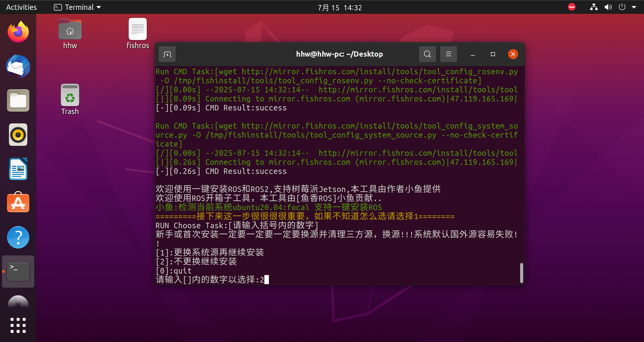Viewport: 644px width, 342px height.
Task: Launch Firefox from the dock
Action: (18, 32)
